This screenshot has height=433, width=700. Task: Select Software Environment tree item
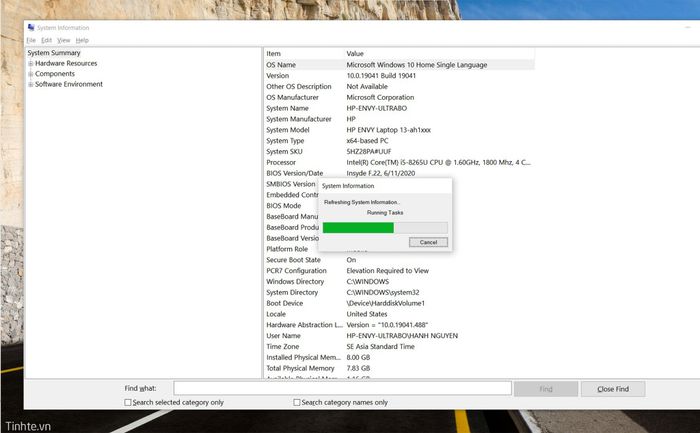69,84
